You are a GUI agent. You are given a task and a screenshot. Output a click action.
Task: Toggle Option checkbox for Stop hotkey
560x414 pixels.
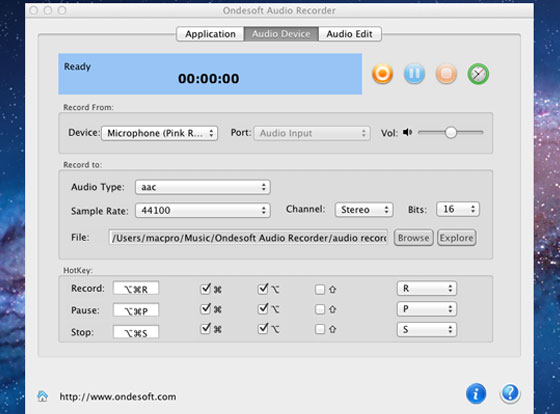click(263, 328)
